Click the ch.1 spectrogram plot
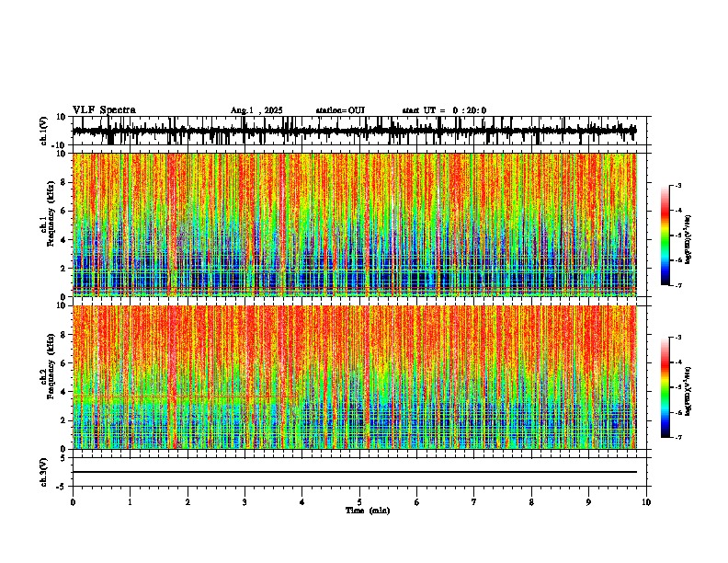728x563 pixels. 355,224
